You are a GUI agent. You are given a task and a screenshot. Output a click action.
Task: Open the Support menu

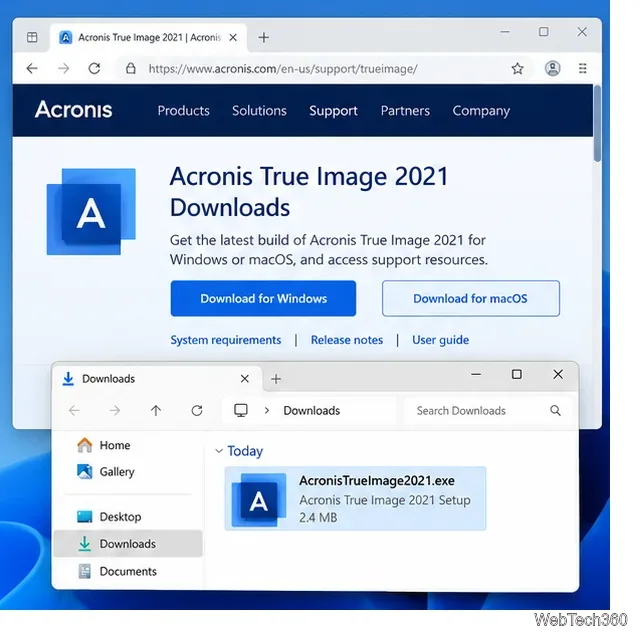click(x=333, y=111)
